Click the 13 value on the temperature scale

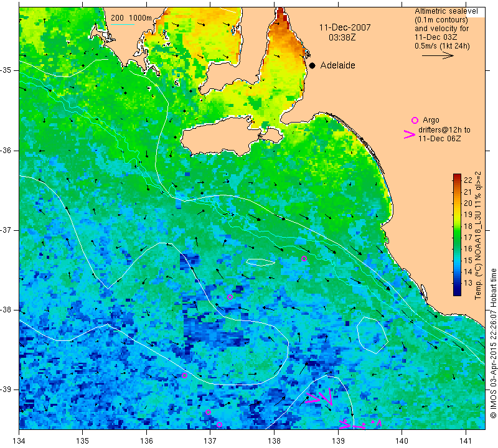click(x=468, y=282)
